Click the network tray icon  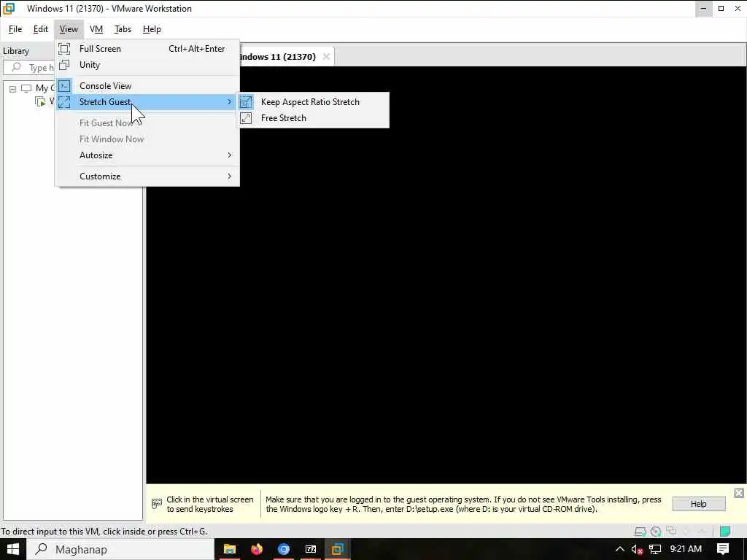tap(655, 550)
